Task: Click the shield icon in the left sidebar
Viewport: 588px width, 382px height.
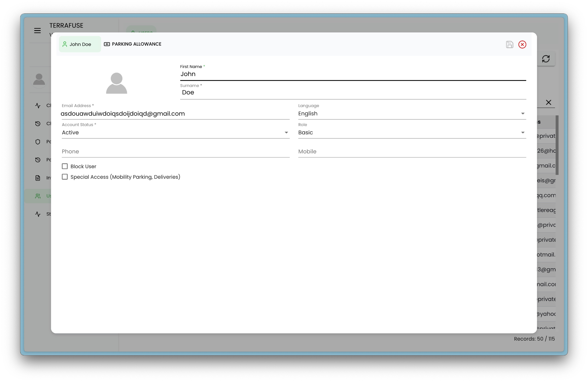Action: [38, 141]
